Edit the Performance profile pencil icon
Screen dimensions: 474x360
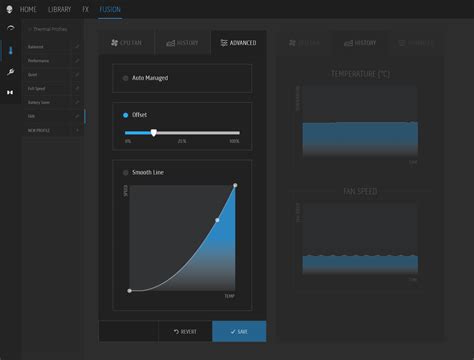click(77, 61)
